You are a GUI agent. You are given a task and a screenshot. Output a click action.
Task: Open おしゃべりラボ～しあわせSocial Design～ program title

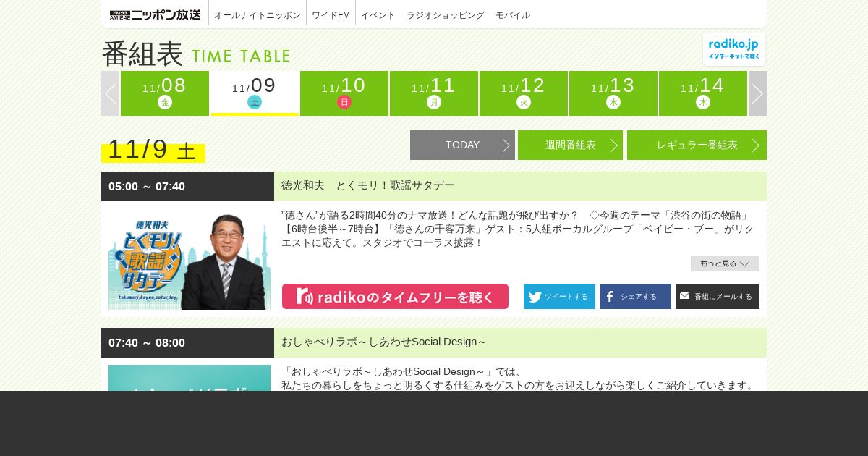click(x=384, y=342)
